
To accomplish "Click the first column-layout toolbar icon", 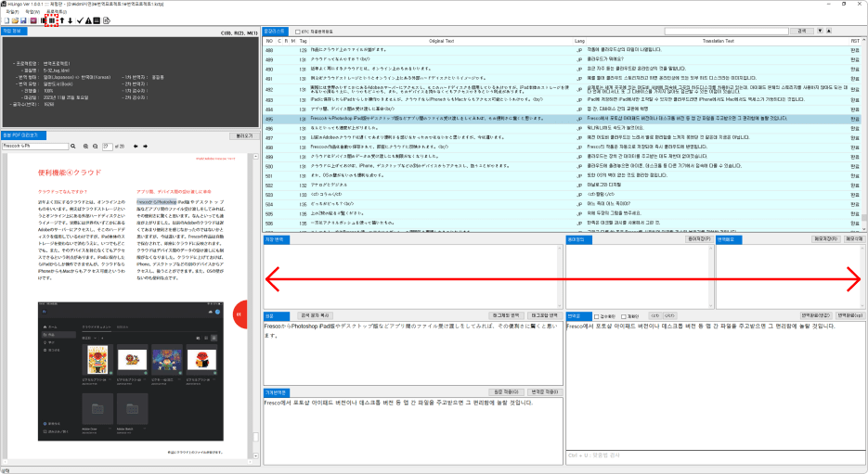I will (x=44, y=20).
